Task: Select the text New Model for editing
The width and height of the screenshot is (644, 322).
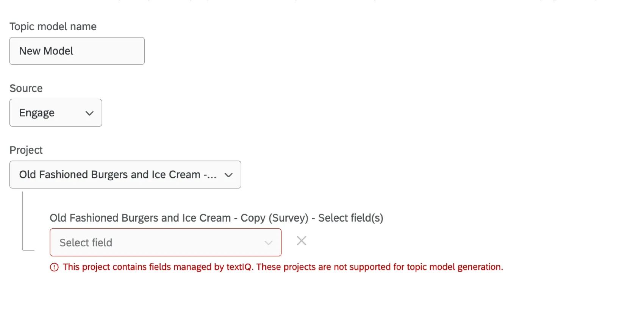Action: point(46,51)
